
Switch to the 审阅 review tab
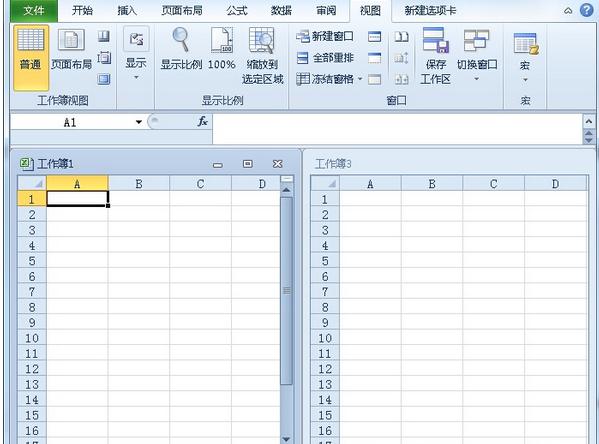point(326,11)
